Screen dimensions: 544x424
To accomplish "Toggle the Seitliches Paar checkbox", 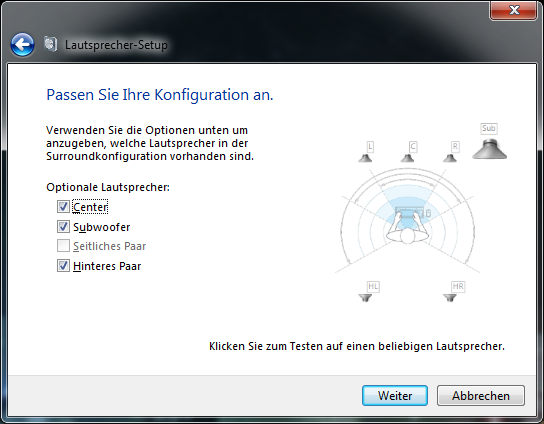I will (x=63, y=246).
